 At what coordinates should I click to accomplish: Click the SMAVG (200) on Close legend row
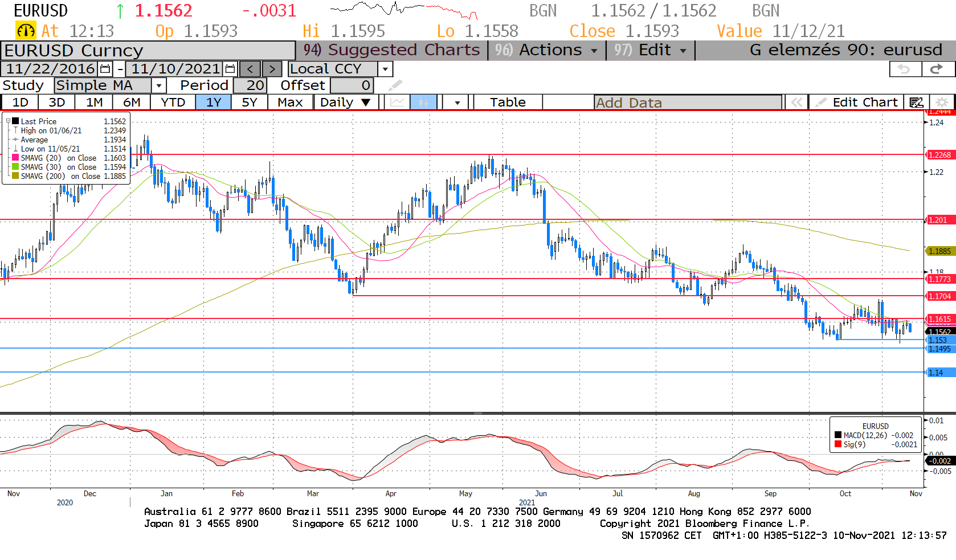68,176
